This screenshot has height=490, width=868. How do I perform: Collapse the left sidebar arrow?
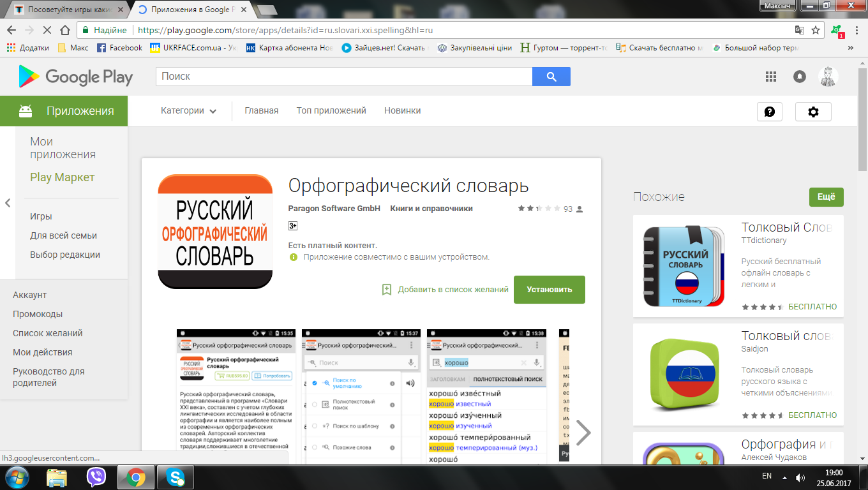pos(8,203)
